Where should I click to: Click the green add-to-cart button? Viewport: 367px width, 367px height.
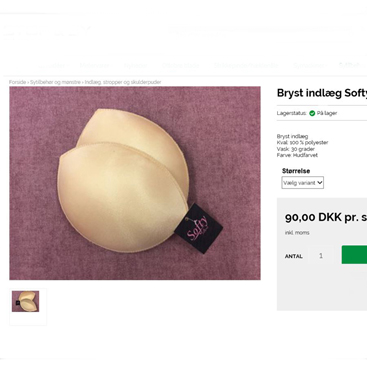click(x=354, y=255)
